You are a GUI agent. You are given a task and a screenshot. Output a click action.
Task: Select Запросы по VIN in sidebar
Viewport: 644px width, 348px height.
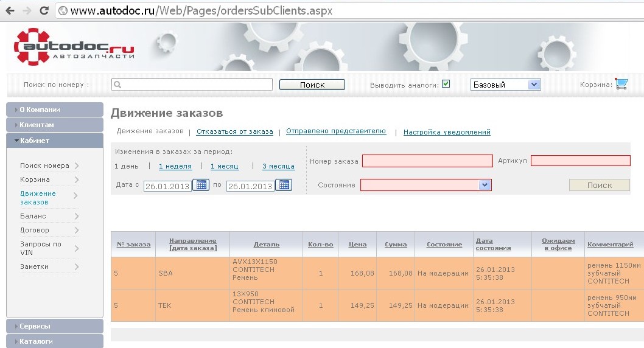(41, 248)
